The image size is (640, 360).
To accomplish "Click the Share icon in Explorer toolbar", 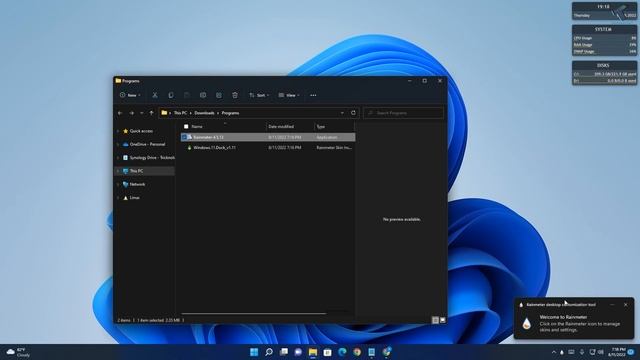I will (219, 95).
